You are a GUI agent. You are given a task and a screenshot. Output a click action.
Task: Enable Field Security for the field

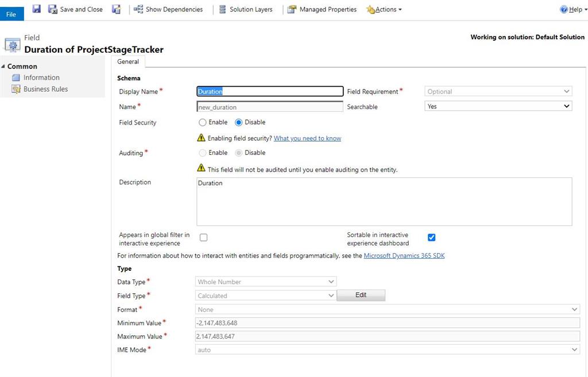[x=202, y=122]
